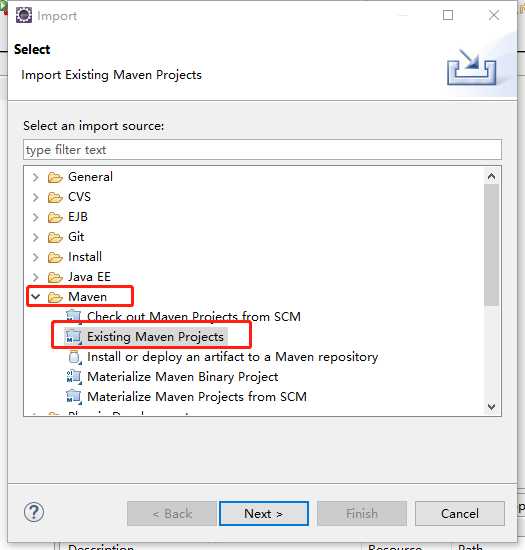Click the Install or deploy artifact icon
The image size is (525, 550).
tap(74, 357)
